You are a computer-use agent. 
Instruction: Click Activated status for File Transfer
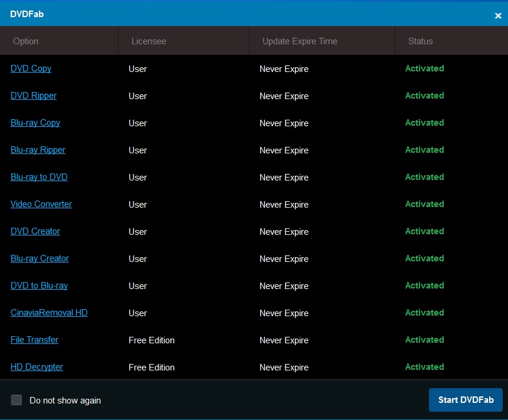point(424,340)
